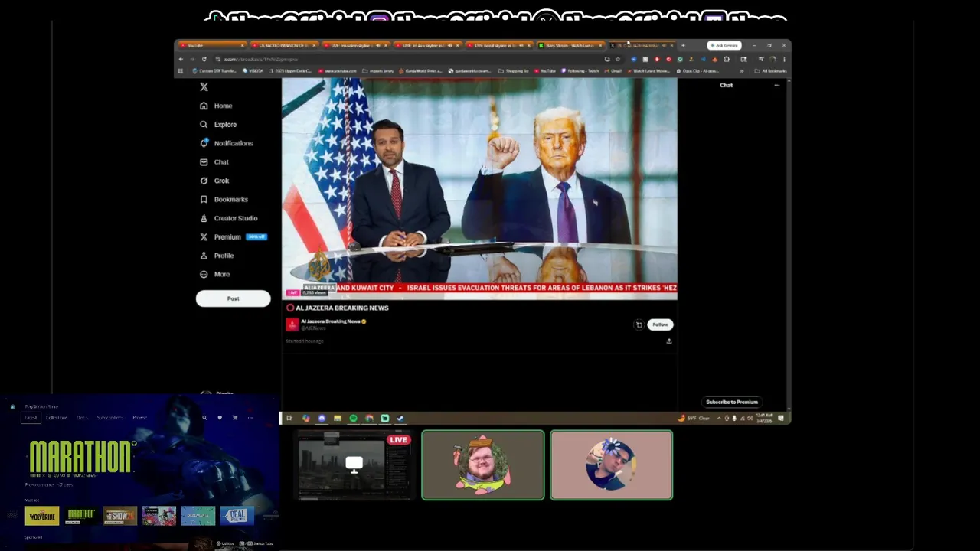Select the LIVE screen share thumbnail

(x=354, y=465)
